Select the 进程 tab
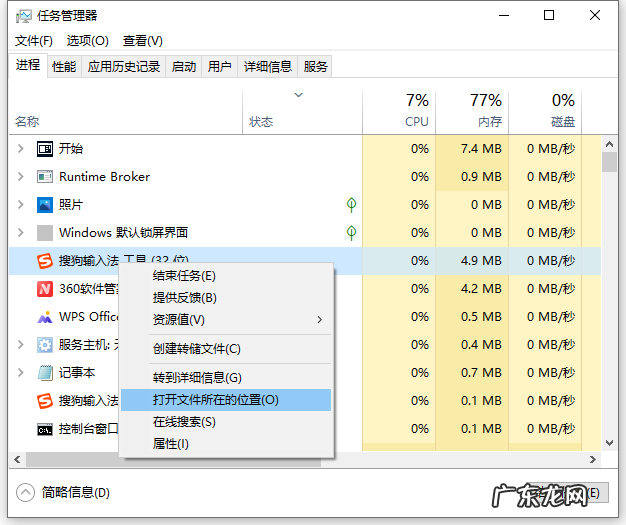This screenshot has height=525, width=626. pyautogui.click(x=28, y=65)
